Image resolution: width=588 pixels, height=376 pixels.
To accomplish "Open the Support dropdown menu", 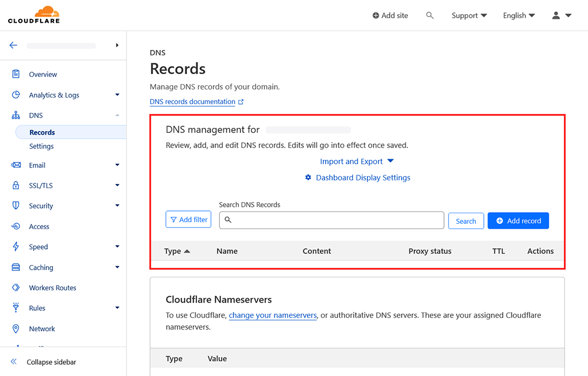I will pyautogui.click(x=469, y=15).
